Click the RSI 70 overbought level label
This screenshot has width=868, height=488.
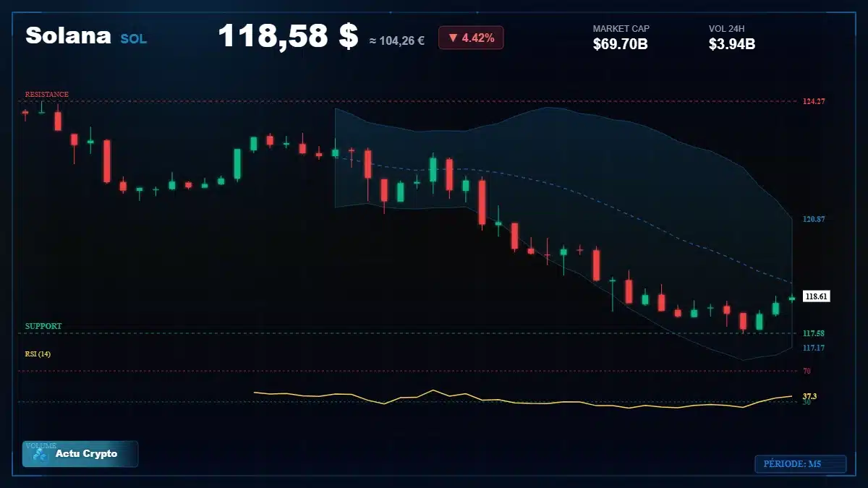click(807, 371)
